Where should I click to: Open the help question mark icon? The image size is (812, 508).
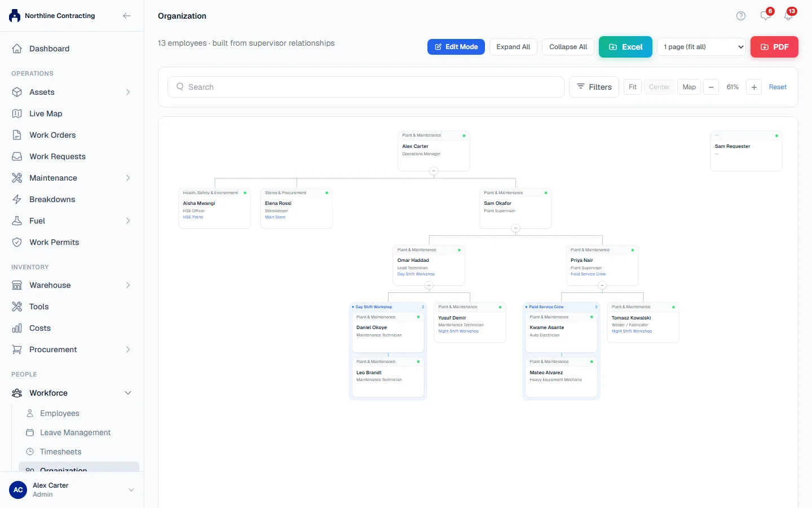[741, 16]
